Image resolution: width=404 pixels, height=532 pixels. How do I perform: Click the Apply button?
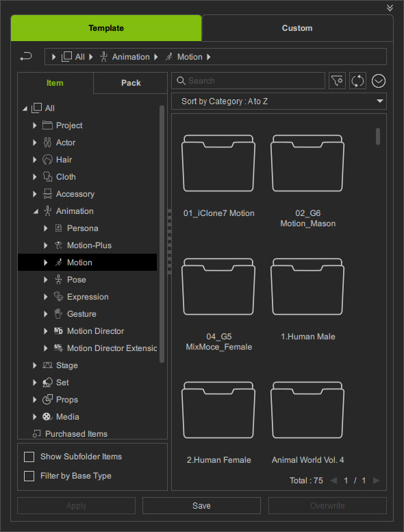[x=76, y=505]
